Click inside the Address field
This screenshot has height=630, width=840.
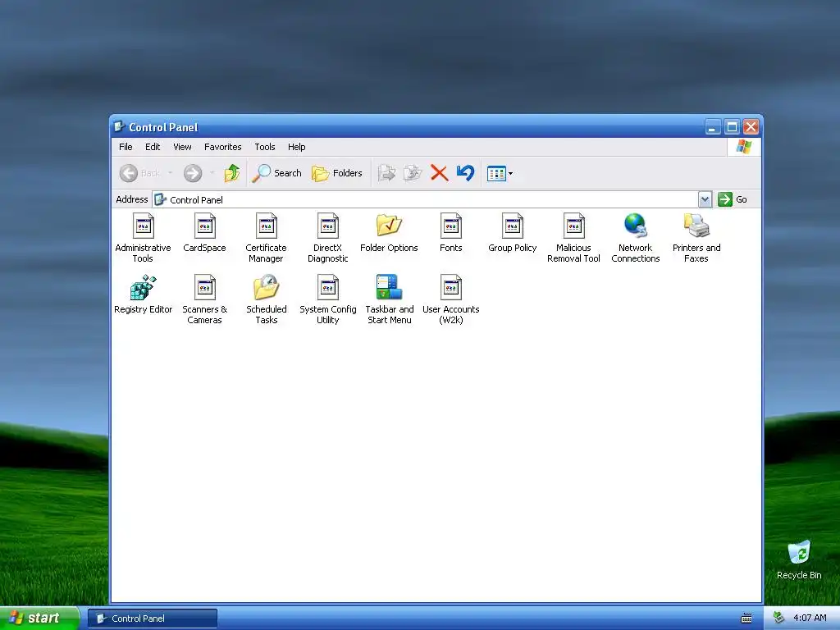425,199
